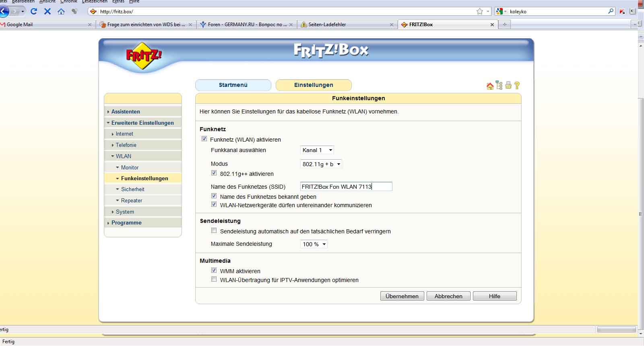Print page via FRITZ!Box printer icon
The image size is (644, 346).
(x=508, y=85)
